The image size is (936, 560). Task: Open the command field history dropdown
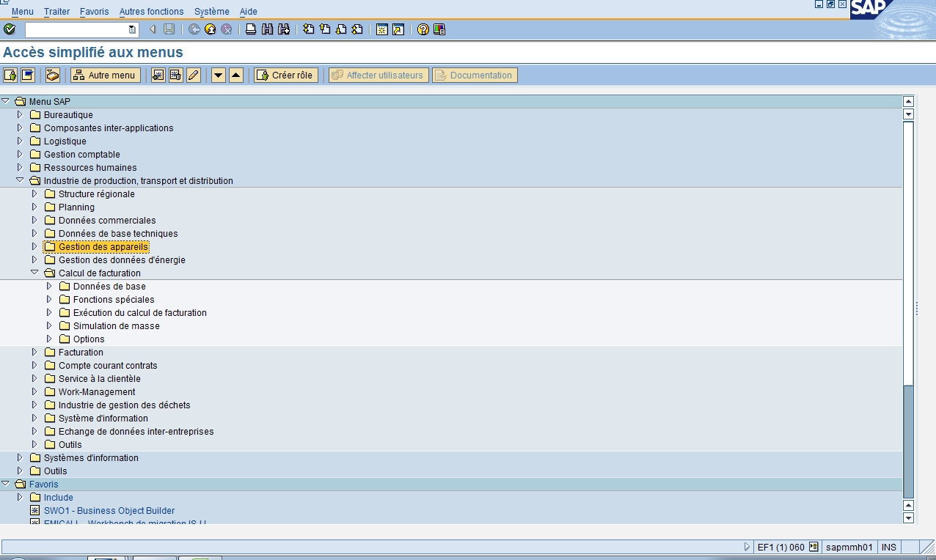(132, 29)
